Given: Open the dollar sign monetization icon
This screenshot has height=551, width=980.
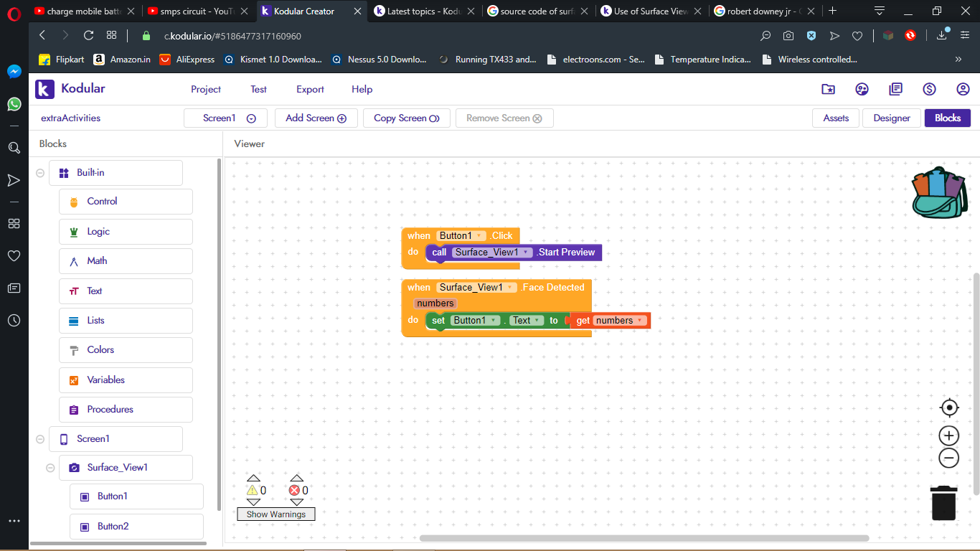Looking at the screenshot, I should coord(930,89).
